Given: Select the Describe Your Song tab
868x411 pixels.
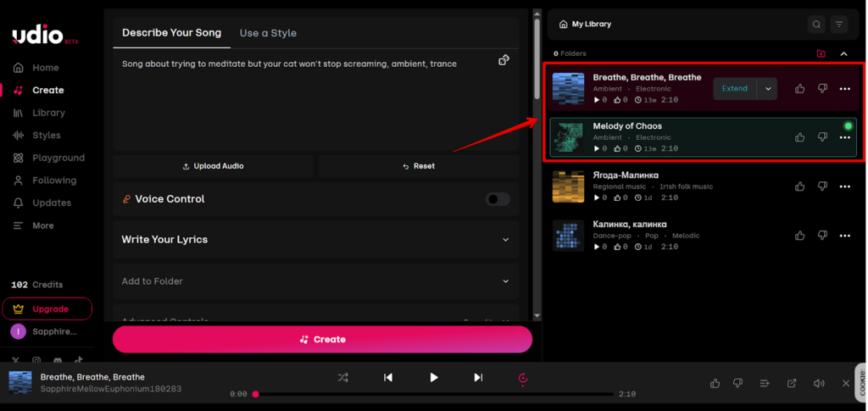Looking at the screenshot, I should 171,33.
